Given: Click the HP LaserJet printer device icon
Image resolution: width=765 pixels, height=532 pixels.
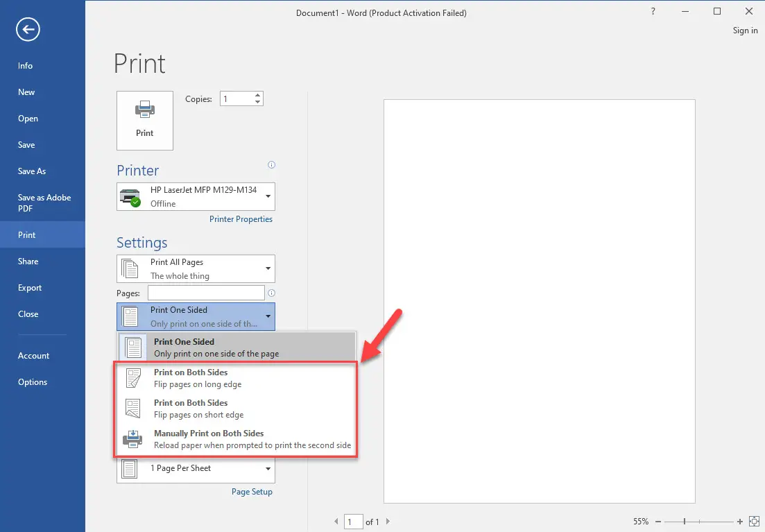Looking at the screenshot, I should (x=130, y=197).
